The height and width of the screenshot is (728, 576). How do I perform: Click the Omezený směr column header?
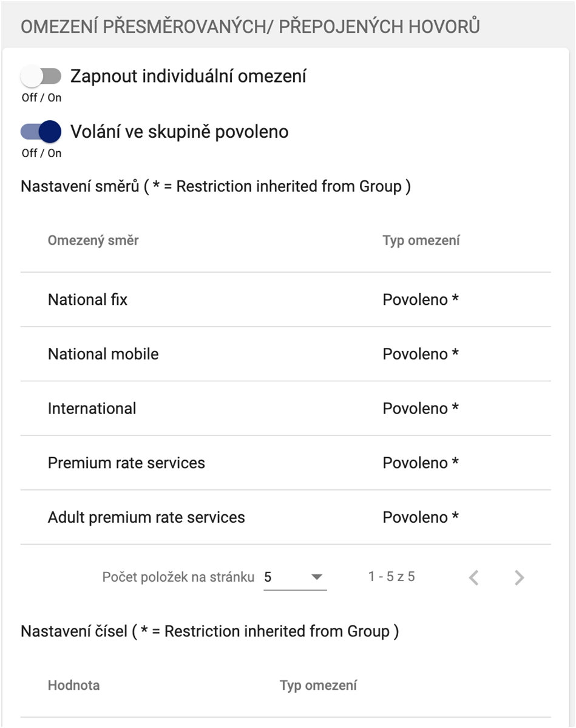coord(93,240)
